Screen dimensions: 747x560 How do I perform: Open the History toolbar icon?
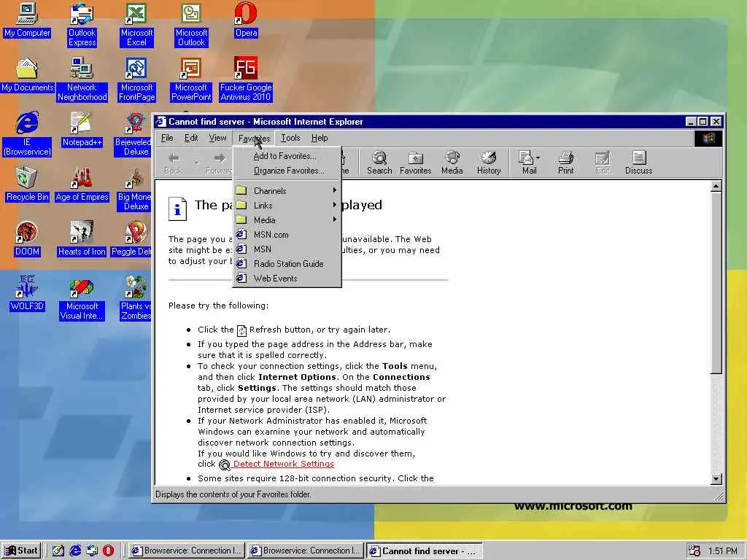[489, 163]
